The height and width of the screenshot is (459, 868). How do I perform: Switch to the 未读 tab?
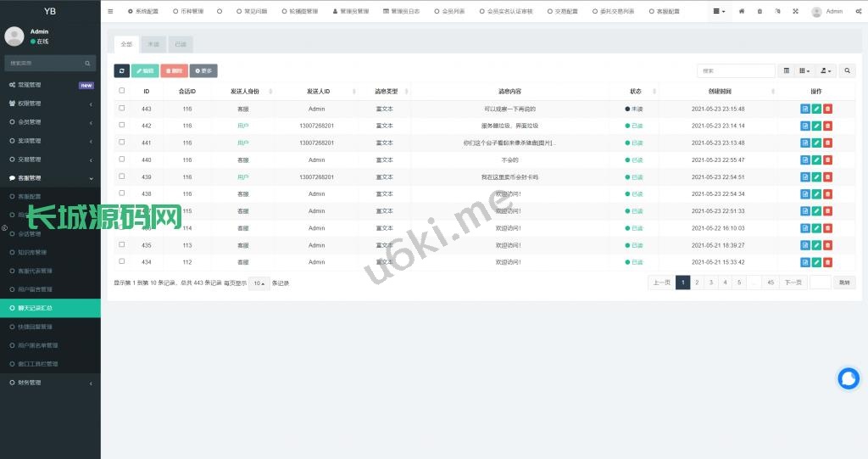[x=153, y=43]
